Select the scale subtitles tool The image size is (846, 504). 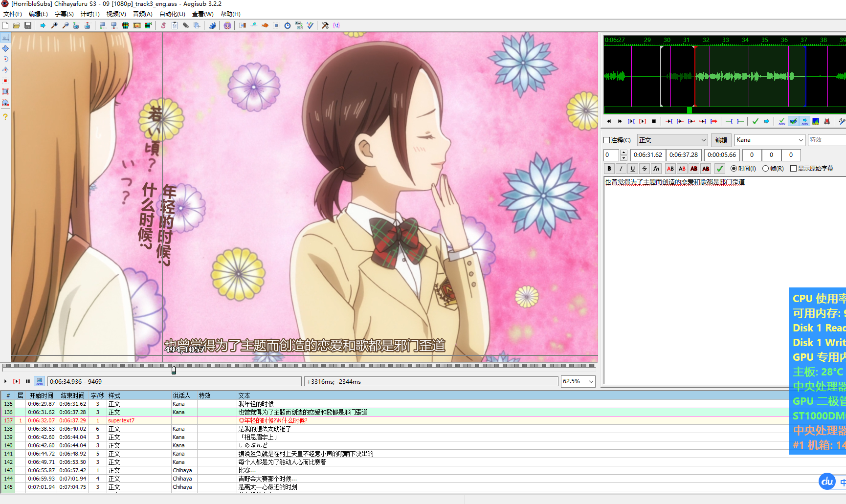pyautogui.click(x=5, y=81)
